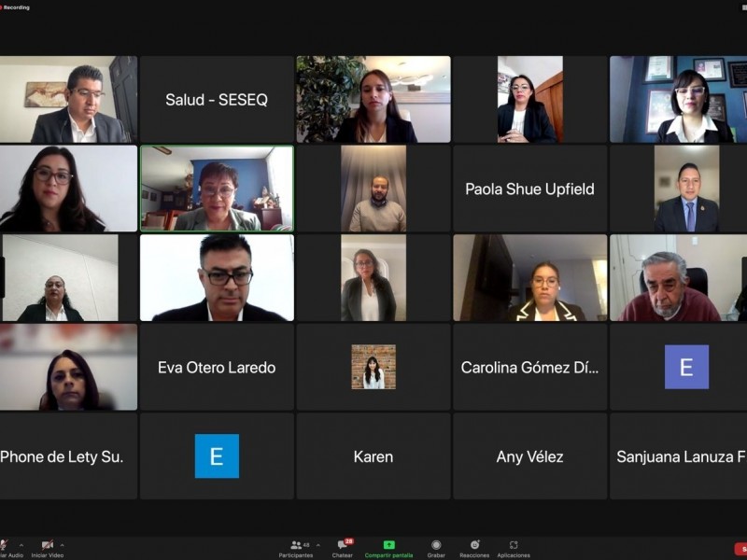747x560 pixels.
Task: Select video of woman by wooden door
Action: (x=529, y=99)
